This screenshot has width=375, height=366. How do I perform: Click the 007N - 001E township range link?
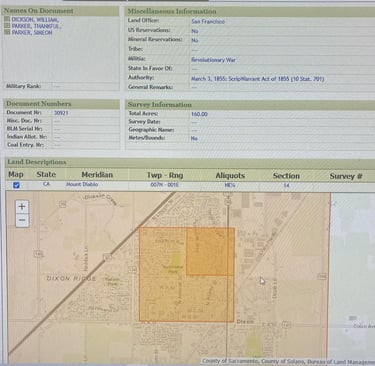[164, 184]
